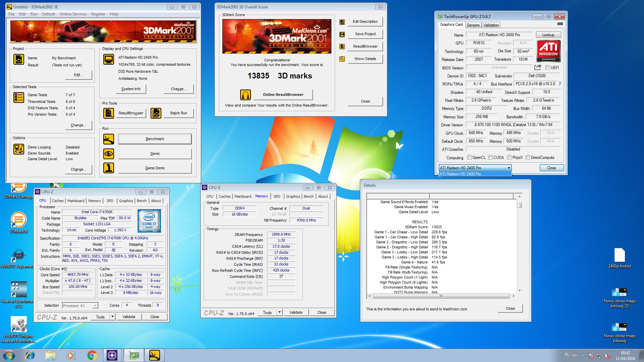Click the Online ResultBrowser podium icon
The height and width of the screenshot is (362, 644).
click(246, 95)
